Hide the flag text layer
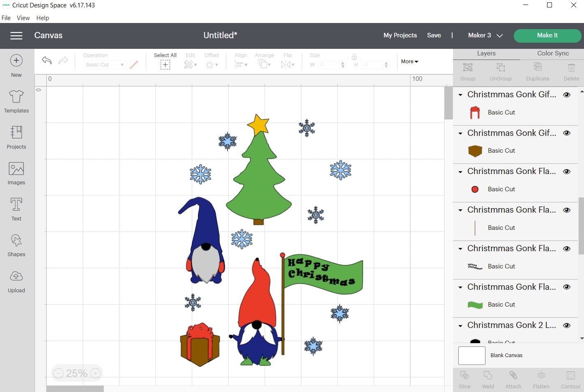This screenshot has width=584, height=392. (567, 249)
